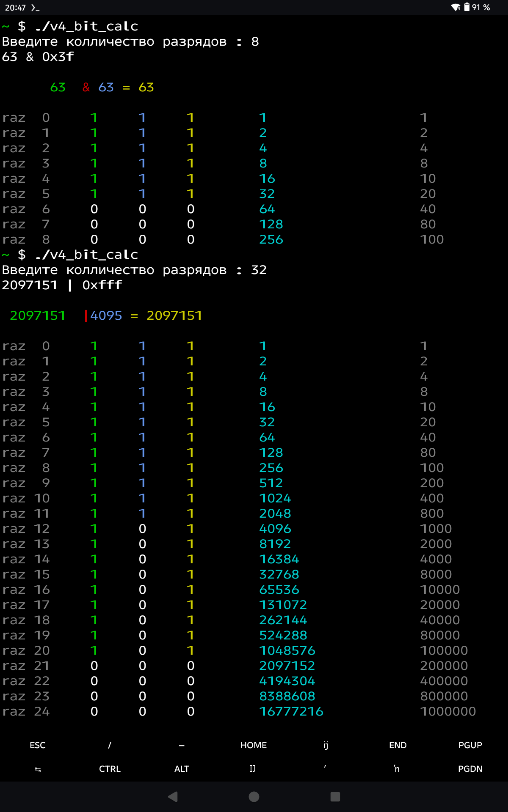Tap the 91 % battery percentage

481,7
